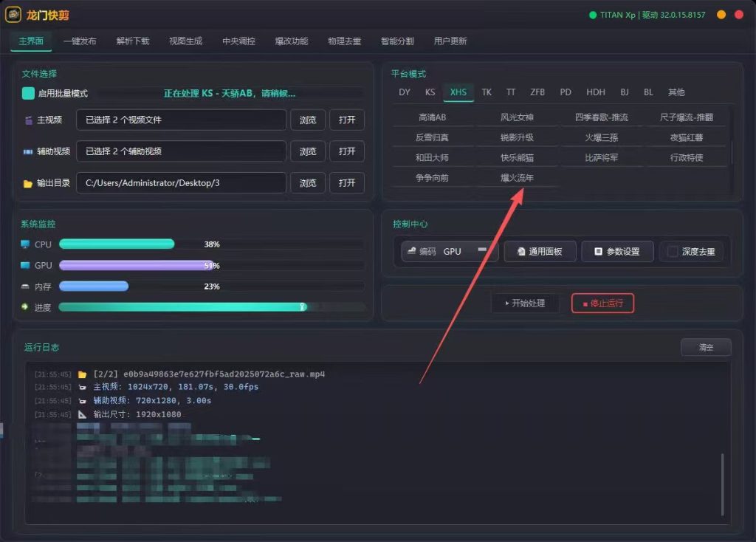The height and width of the screenshot is (542, 756).
Task: Open the 物理去重 tab
Action: pos(344,41)
